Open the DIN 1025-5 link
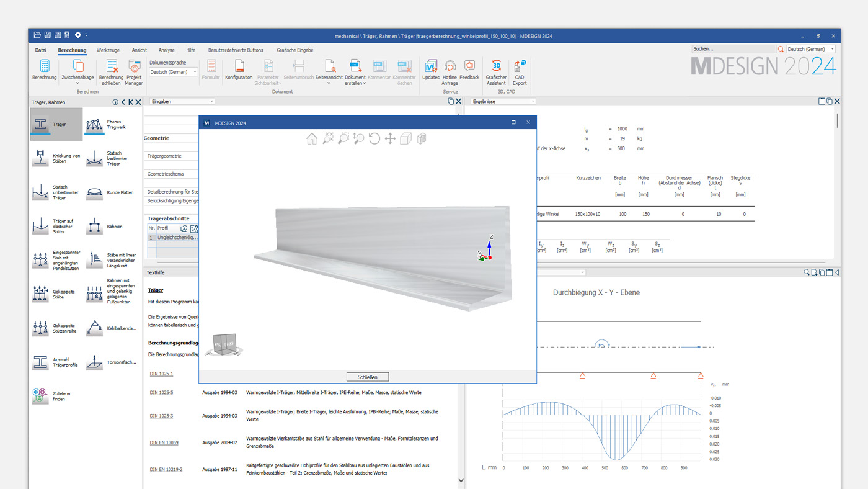 tap(161, 393)
